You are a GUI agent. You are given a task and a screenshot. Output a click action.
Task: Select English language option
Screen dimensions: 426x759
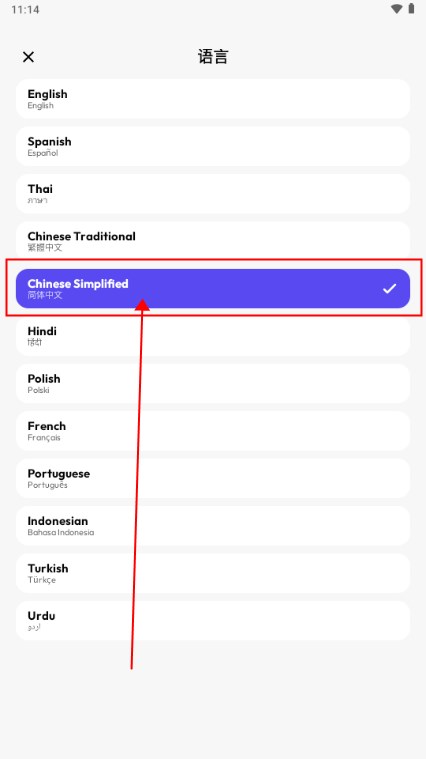click(213, 99)
